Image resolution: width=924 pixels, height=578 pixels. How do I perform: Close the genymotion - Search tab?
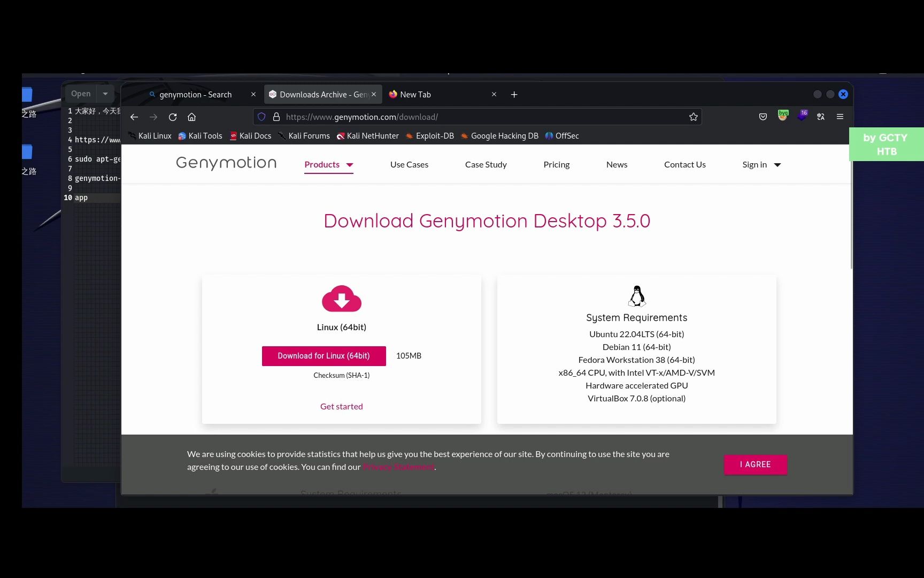coord(253,94)
